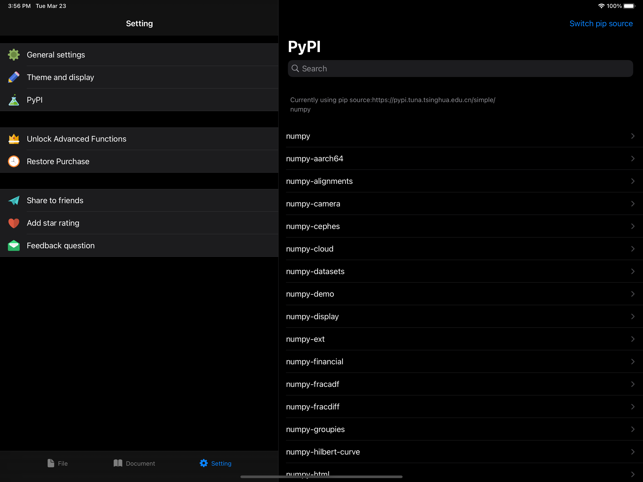Select numpy-aarch64 package name
Image resolution: width=643 pixels, height=482 pixels.
[x=315, y=159]
